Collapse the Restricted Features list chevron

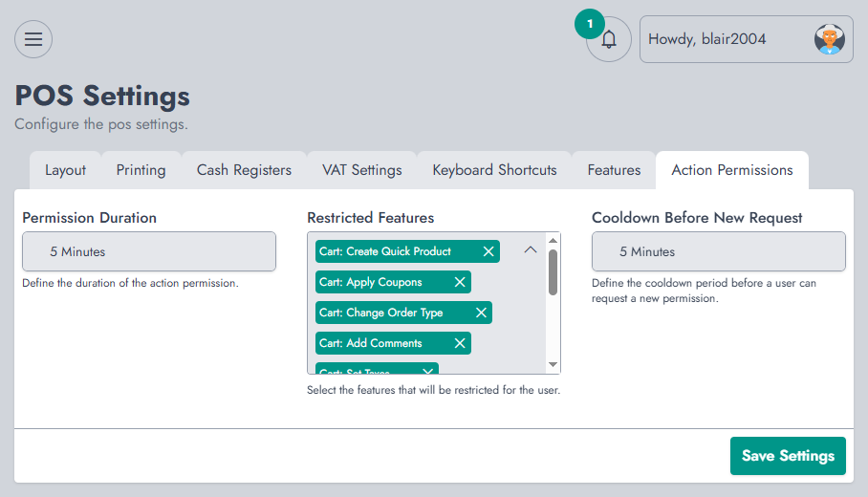coord(531,249)
